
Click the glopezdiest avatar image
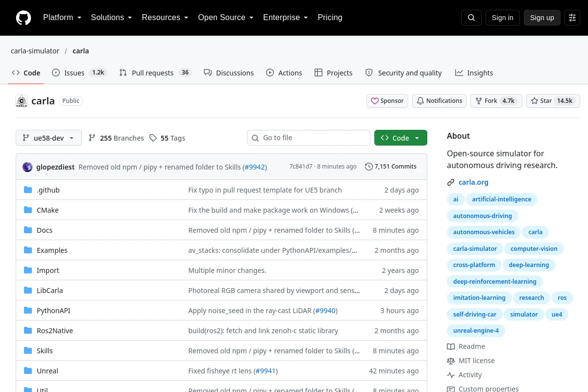[27, 167]
